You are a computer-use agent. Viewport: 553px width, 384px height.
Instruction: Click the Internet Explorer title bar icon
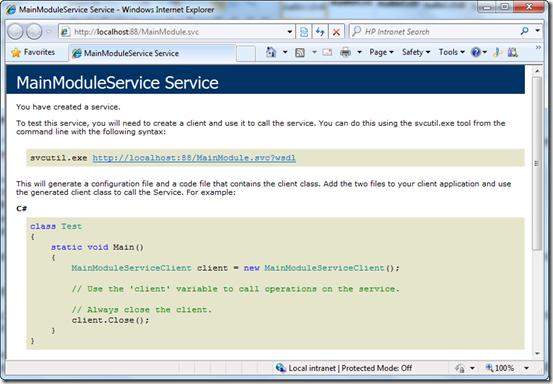tap(11, 10)
